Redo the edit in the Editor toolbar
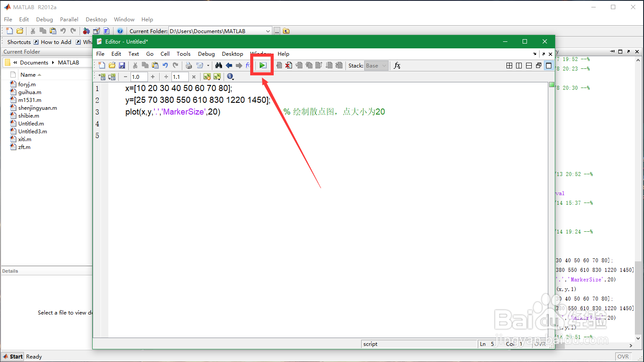 [175, 65]
